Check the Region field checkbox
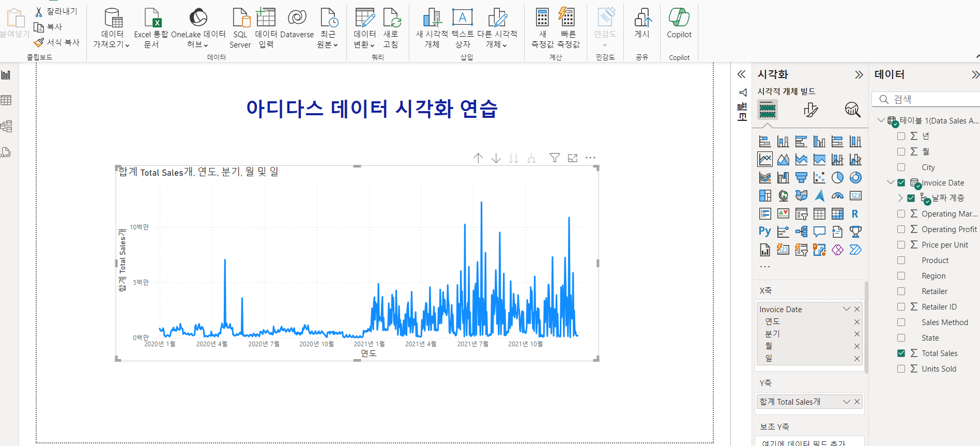The height and width of the screenshot is (446, 980). tap(901, 276)
